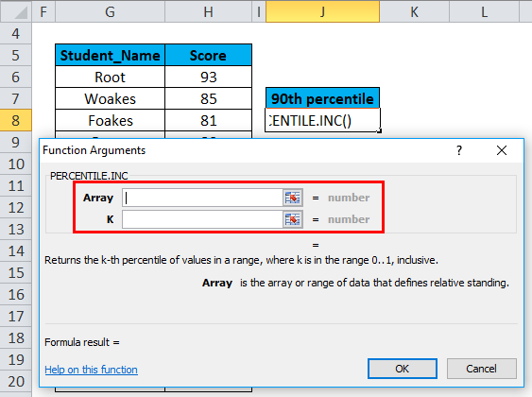532x397 pixels.
Task: Select column I header
Action: click(x=259, y=12)
